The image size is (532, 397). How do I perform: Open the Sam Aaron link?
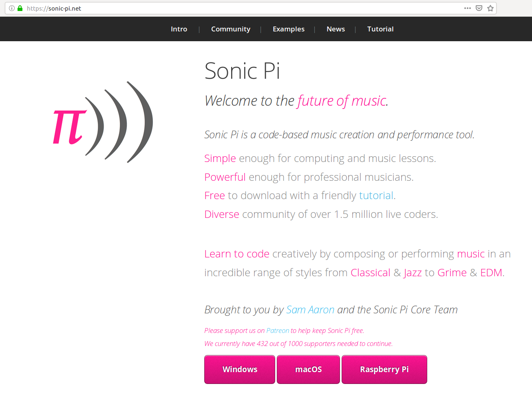pyautogui.click(x=310, y=310)
